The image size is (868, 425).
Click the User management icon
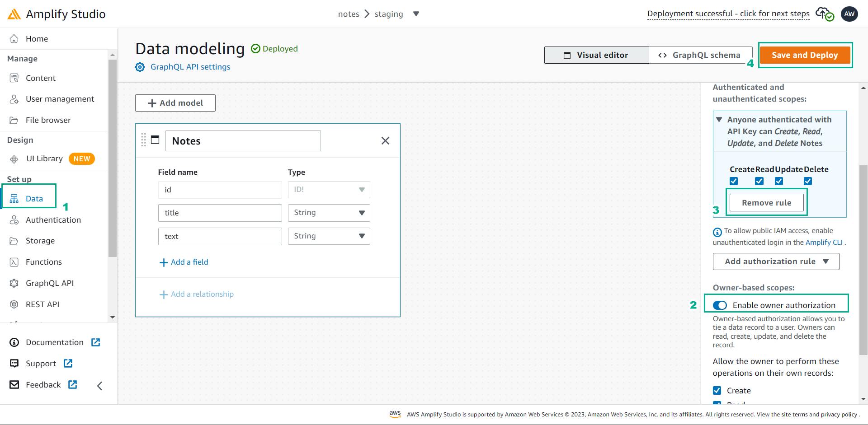[14, 99]
